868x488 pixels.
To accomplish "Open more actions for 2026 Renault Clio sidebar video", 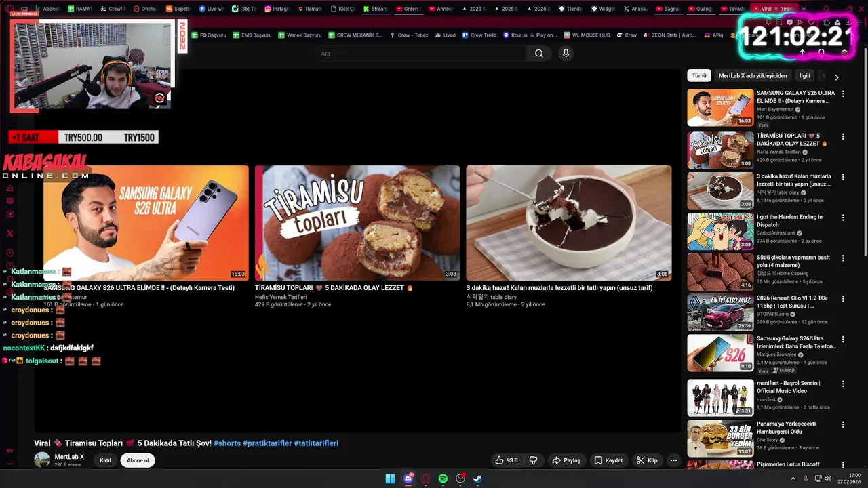I will [x=843, y=299].
